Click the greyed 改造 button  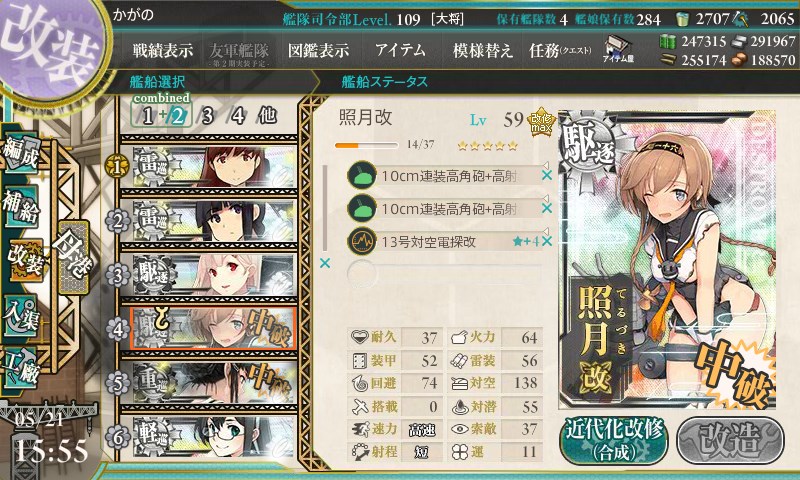(x=730, y=440)
